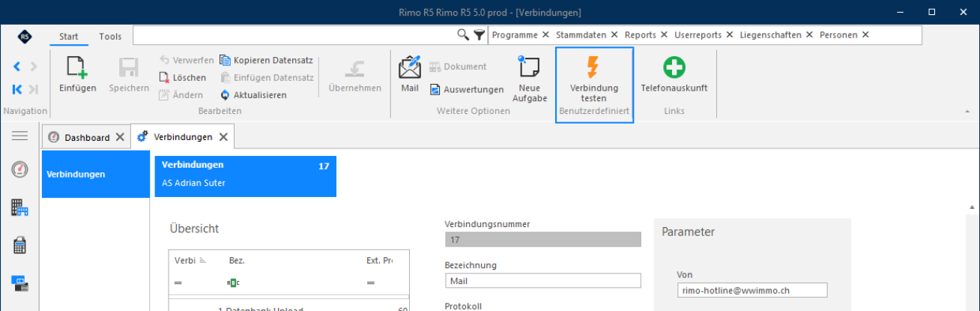This screenshot has width=980, height=311.
Task: Remove the Userreports filter tag
Action: [729, 34]
